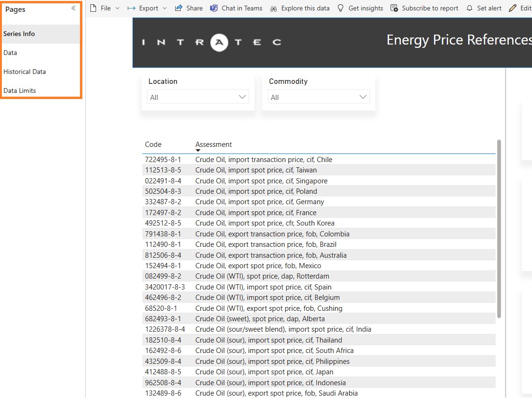The image size is (532, 398).
Task: Go to the Data Limits page
Action: click(x=20, y=90)
